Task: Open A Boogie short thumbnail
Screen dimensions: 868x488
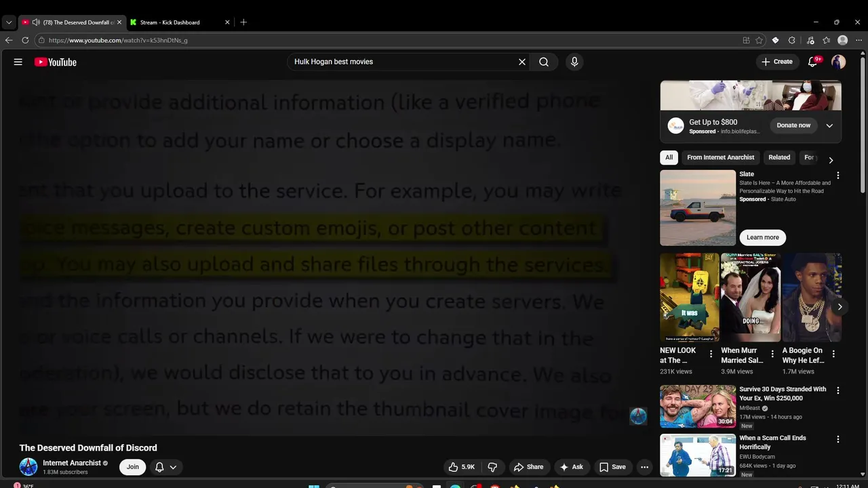Action: (812, 298)
